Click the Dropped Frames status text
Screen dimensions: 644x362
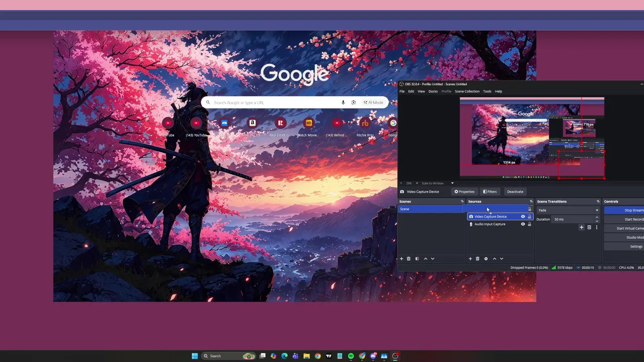(529, 267)
